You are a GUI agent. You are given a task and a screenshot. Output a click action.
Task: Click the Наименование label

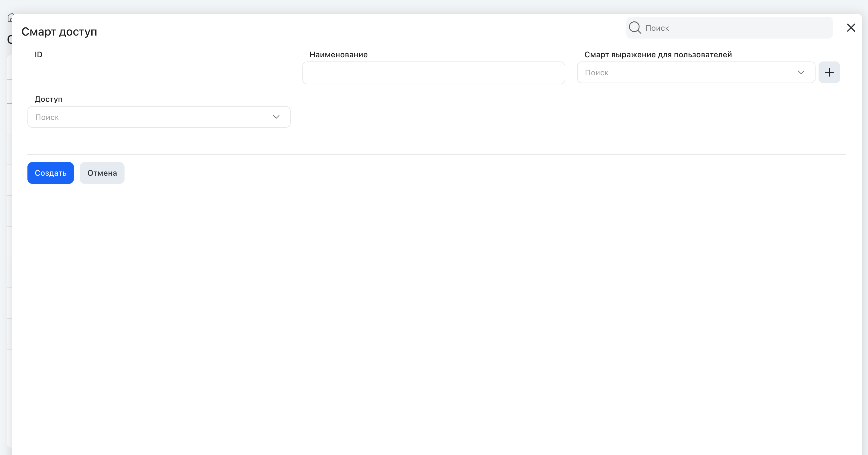(x=338, y=55)
